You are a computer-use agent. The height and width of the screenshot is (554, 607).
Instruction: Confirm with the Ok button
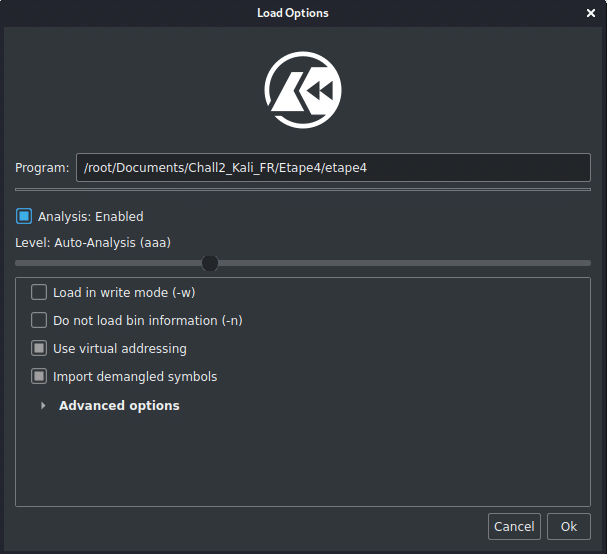(569, 527)
